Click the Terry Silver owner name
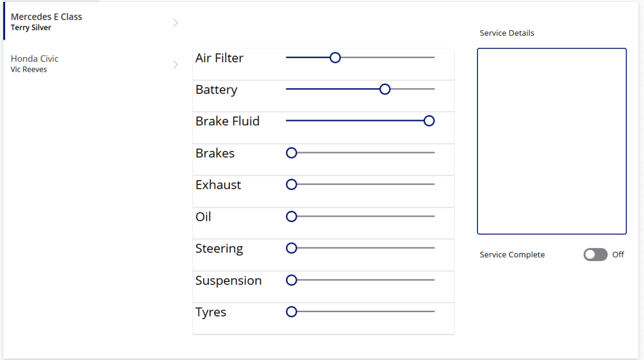This screenshot has height=360, width=644. [31, 28]
